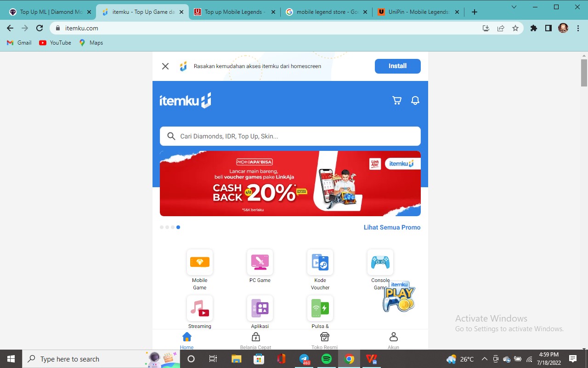Click the Lihat Semua Promo link
This screenshot has height=368, width=588.
[x=392, y=227]
